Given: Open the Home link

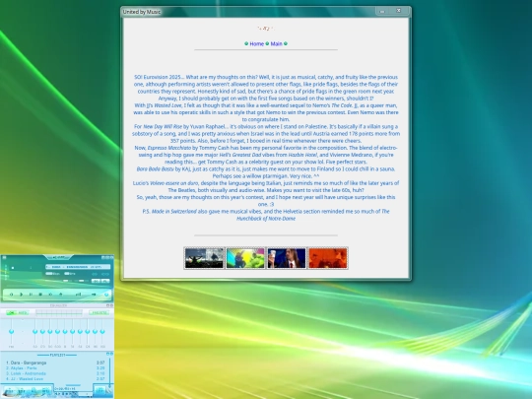Looking at the screenshot, I should [x=256, y=43].
